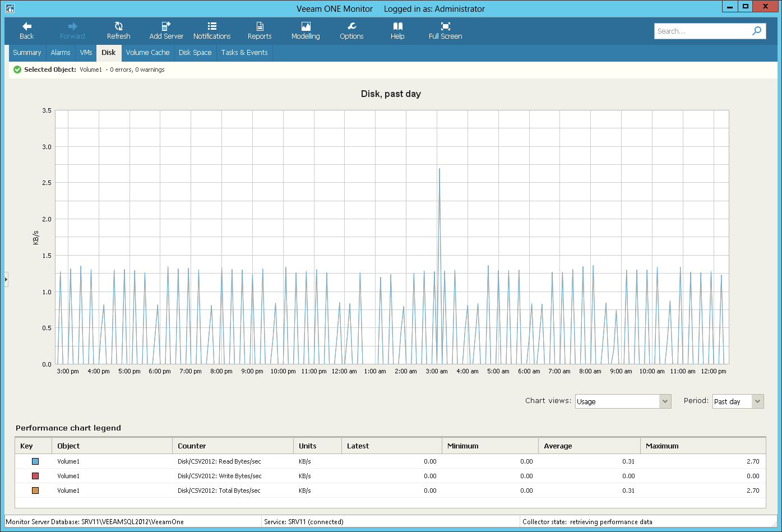This screenshot has height=532, width=782.
Task: Sort legend by Minimum column header
Action: point(490,446)
